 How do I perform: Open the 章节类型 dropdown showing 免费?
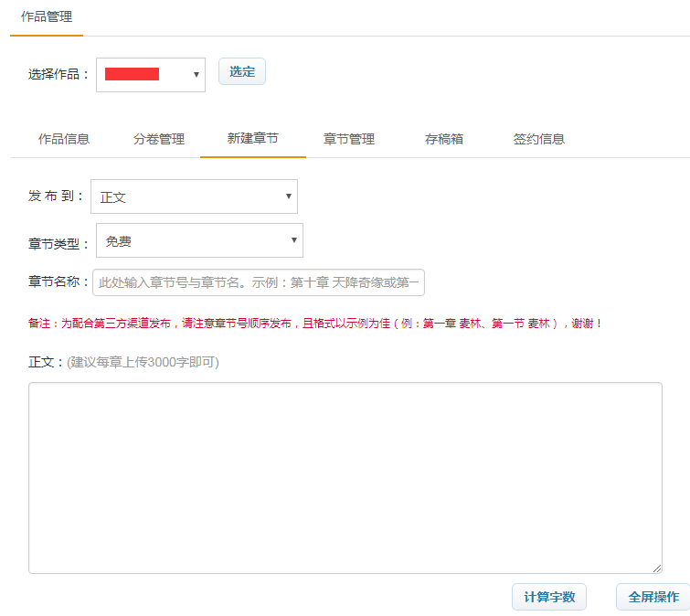pyautogui.click(x=199, y=240)
